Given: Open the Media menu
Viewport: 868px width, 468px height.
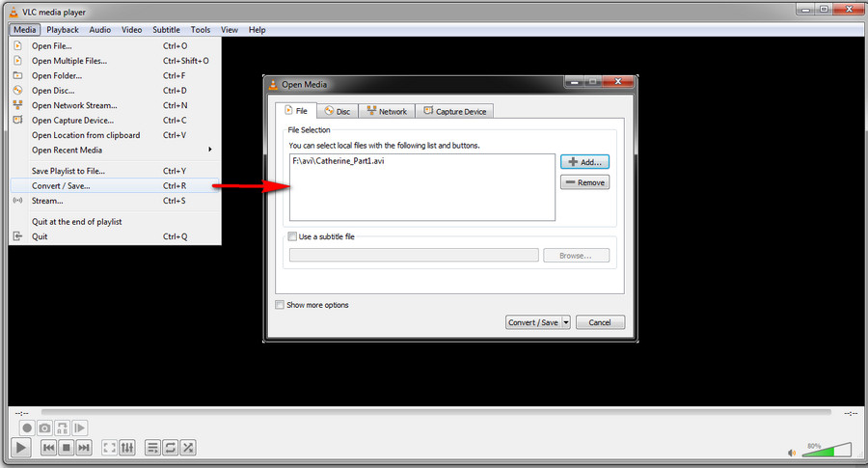Looking at the screenshot, I should [24, 29].
